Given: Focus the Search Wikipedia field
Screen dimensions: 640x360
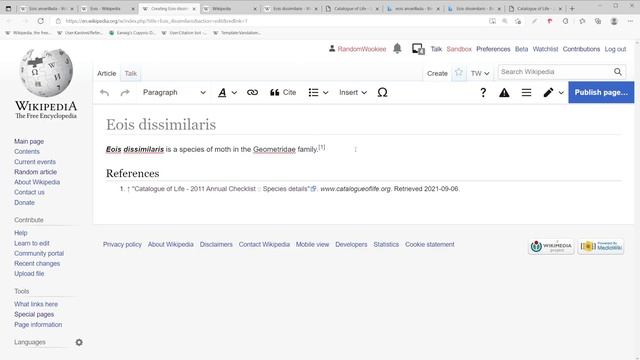Looking at the screenshot, I should [x=555, y=72].
